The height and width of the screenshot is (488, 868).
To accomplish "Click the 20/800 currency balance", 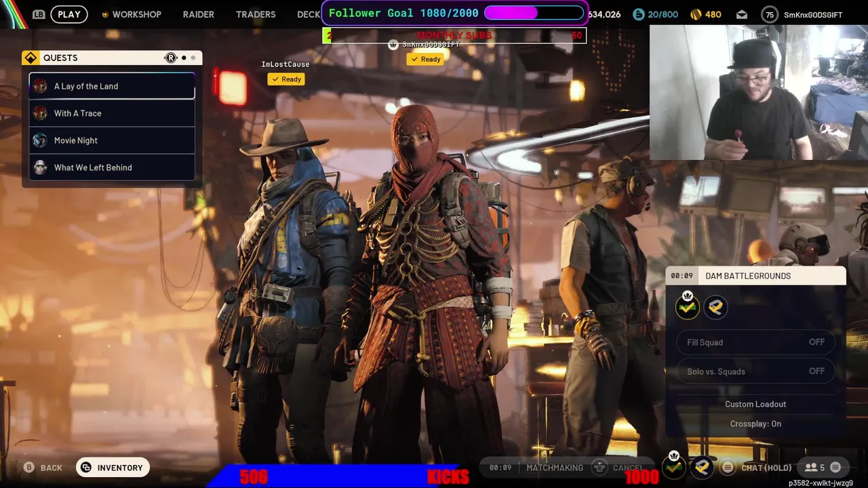I will click(x=663, y=14).
